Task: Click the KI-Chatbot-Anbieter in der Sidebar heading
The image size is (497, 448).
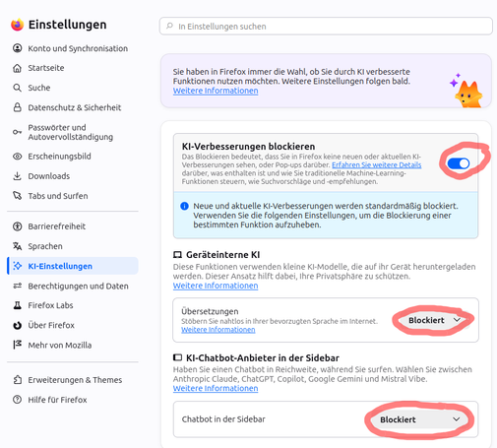Action: tap(263, 357)
